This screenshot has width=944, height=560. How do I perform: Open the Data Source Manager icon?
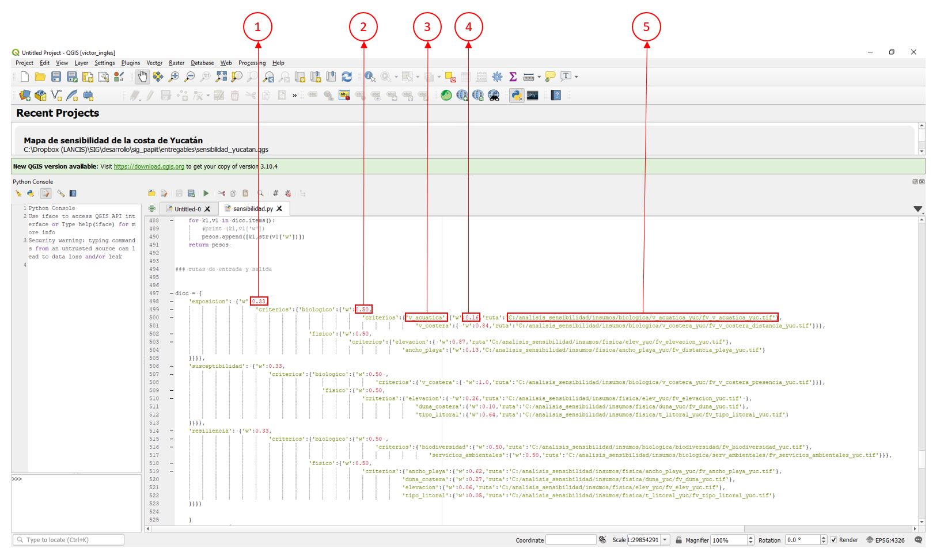pyautogui.click(x=25, y=96)
